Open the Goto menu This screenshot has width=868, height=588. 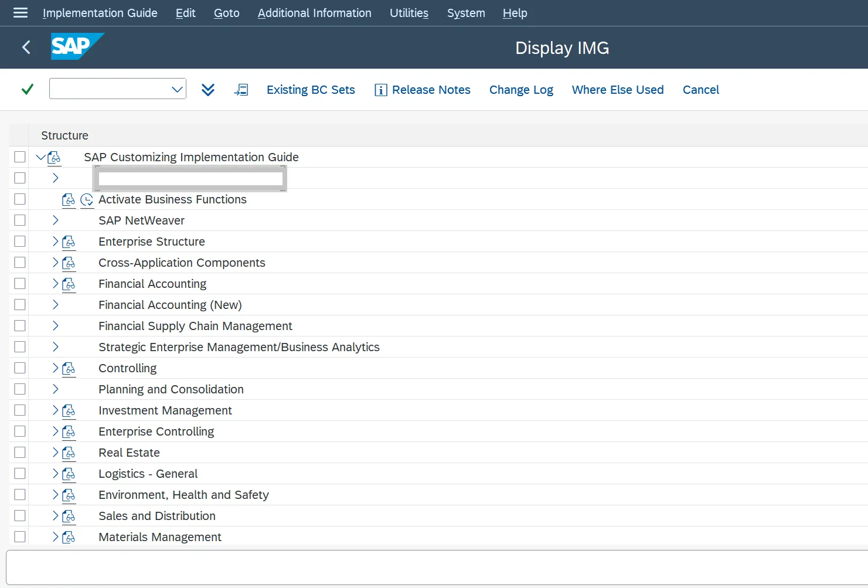pyautogui.click(x=226, y=13)
